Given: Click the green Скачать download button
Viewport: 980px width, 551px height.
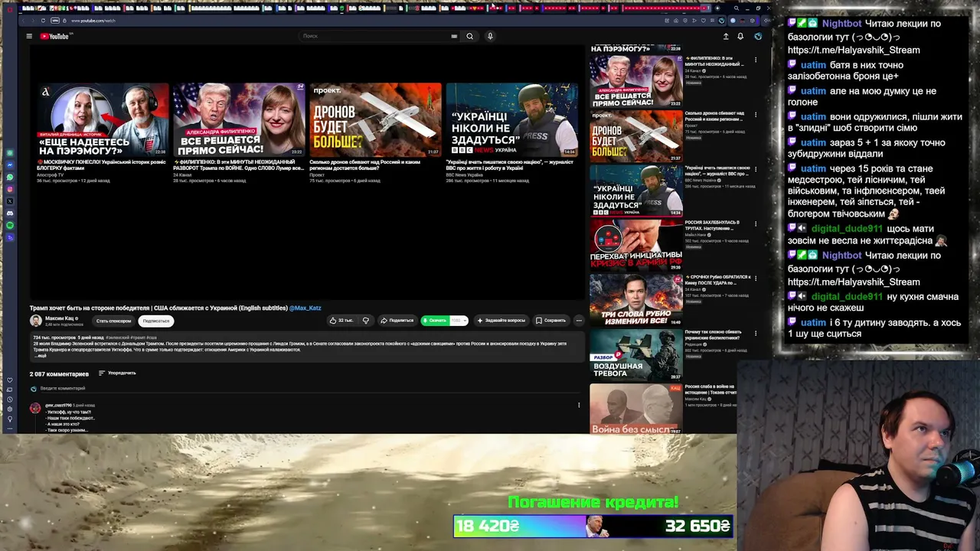Looking at the screenshot, I should coord(435,321).
